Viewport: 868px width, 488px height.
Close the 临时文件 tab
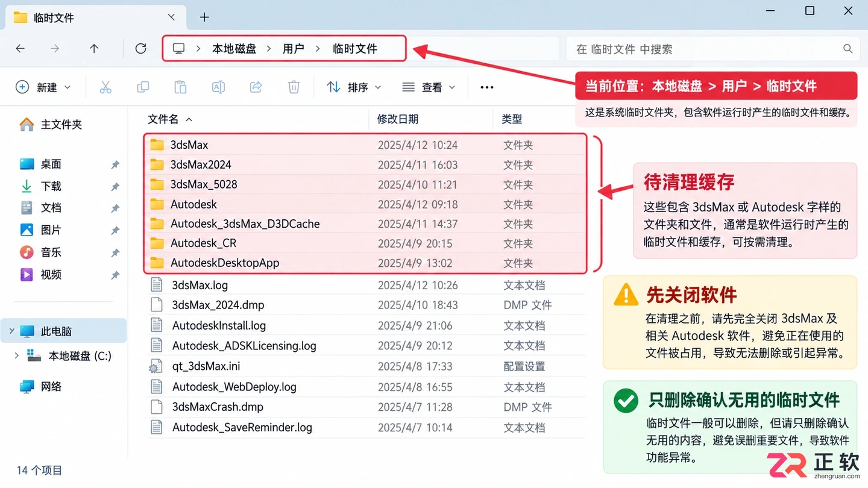coord(172,17)
